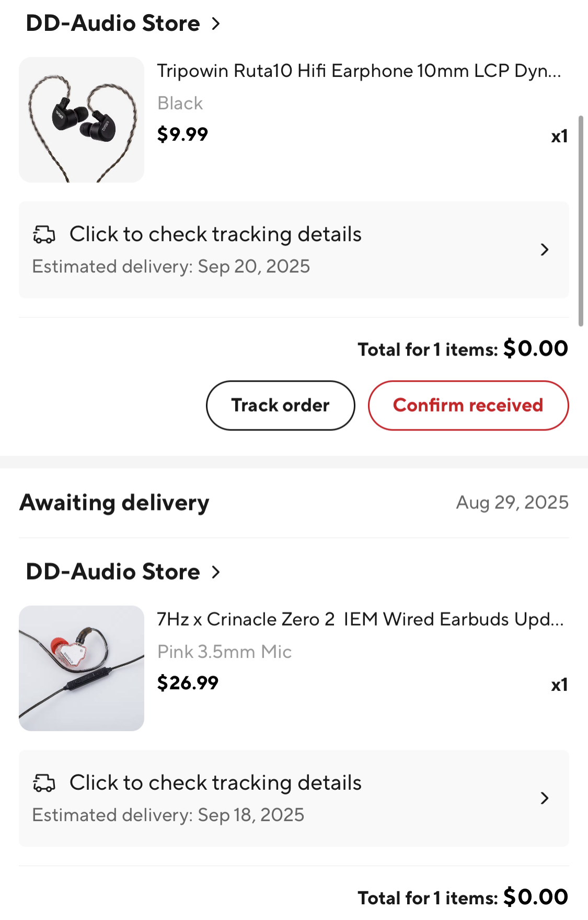Viewport: 588px width, 920px height.
Task: Click the second DD-Audio Store name
Action: 113,572
